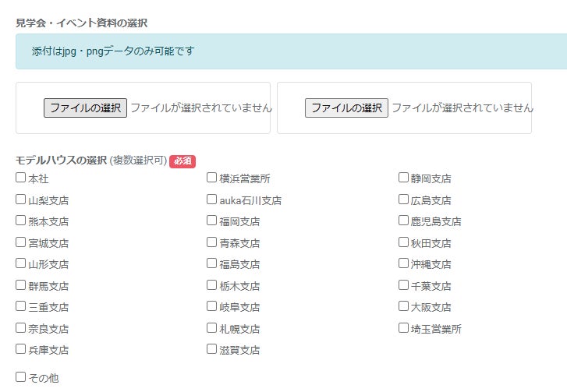The height and width of the screenshot is (392, 567).
Task: Tick the 福岡支店 checkbox
Action: tap(212, 221)
